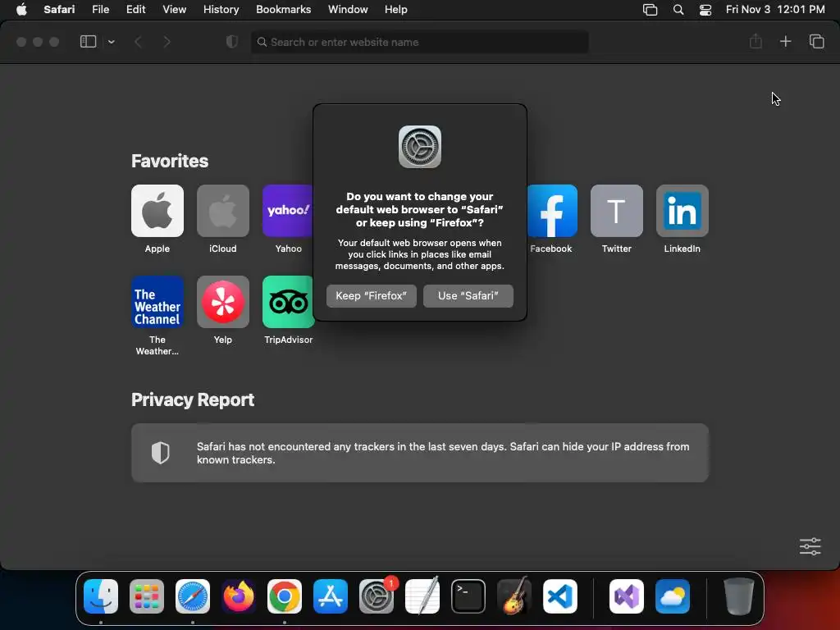
Task: Open the Yahoo favorite
Action: point(288,211)
